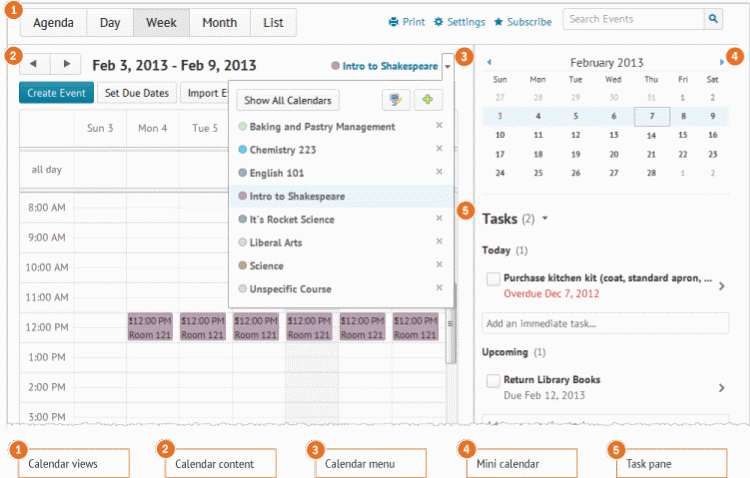Switch to the Agenda view tab
This screenshot has height=478, width=750.
53,22
